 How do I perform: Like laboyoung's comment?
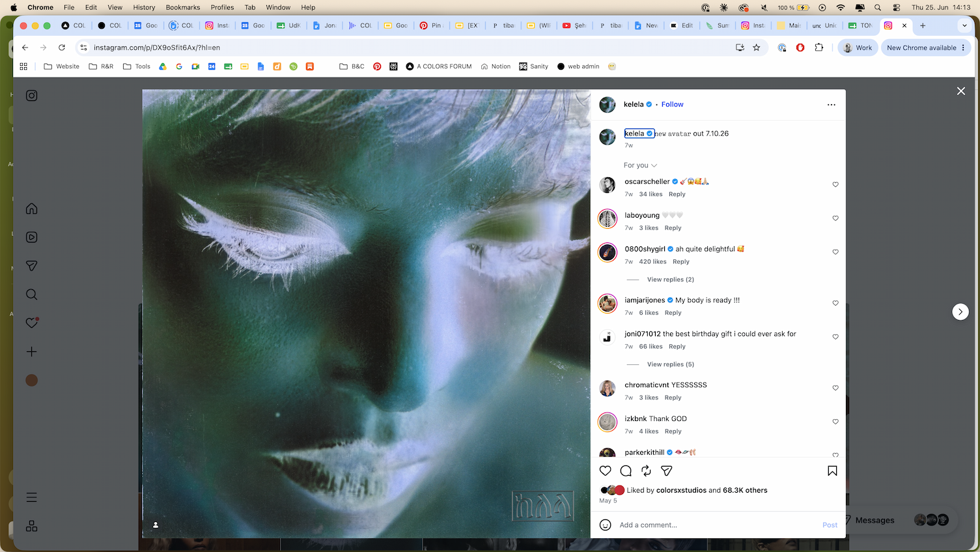(x=835, y=218)
